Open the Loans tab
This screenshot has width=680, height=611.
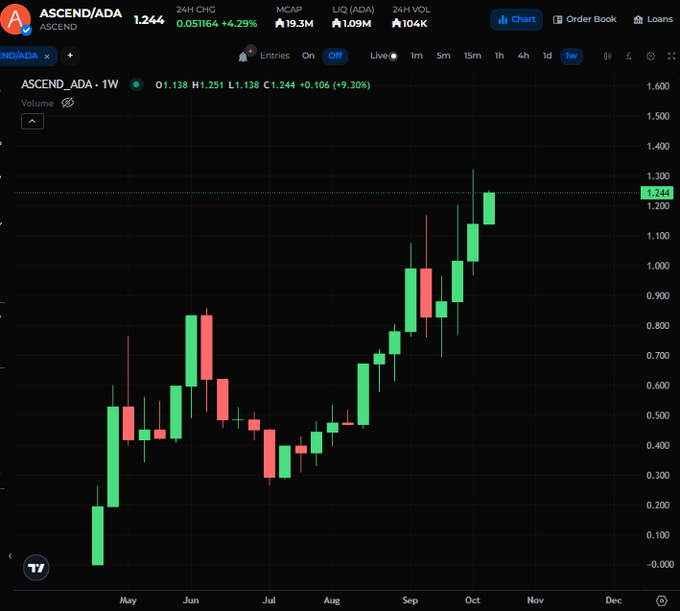(x=653, y=20)
